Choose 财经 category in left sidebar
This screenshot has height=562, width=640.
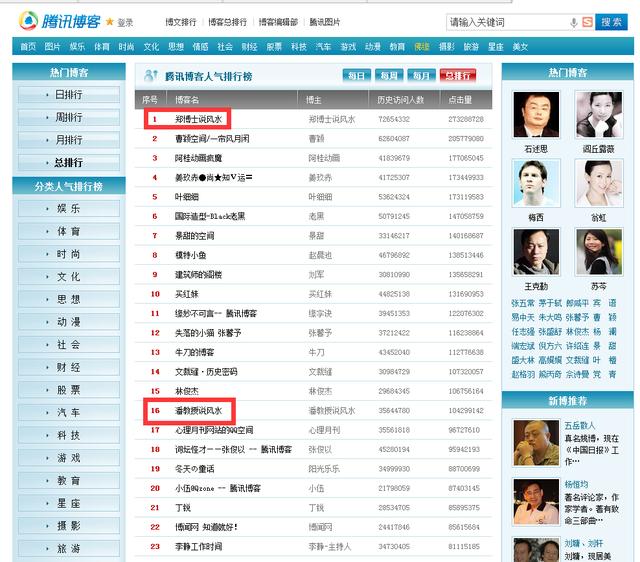tap(69, 367)
